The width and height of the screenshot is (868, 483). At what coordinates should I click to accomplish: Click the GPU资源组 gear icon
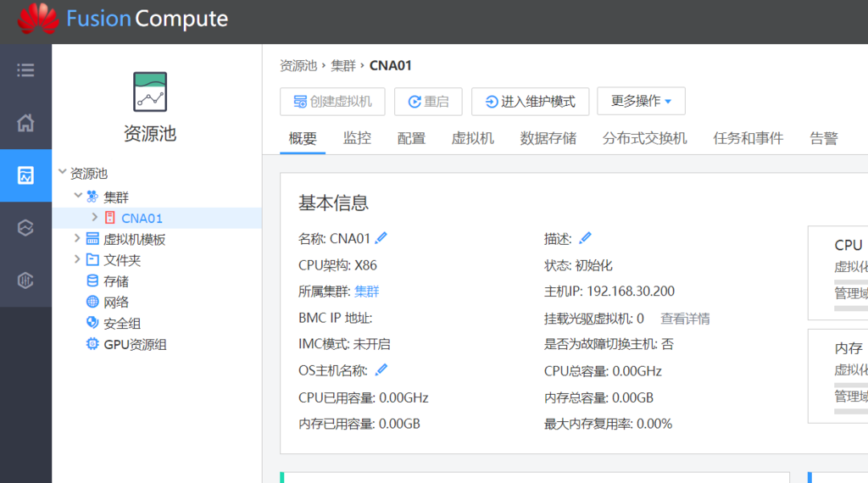[x=92, y=344]
